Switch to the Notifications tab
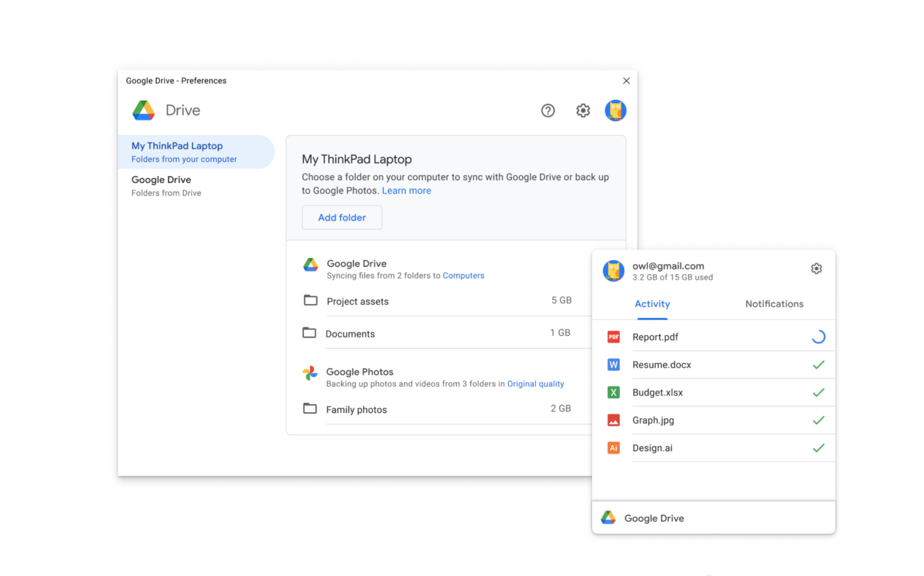This screenshot has width=924, height=576. pos(774,304)
